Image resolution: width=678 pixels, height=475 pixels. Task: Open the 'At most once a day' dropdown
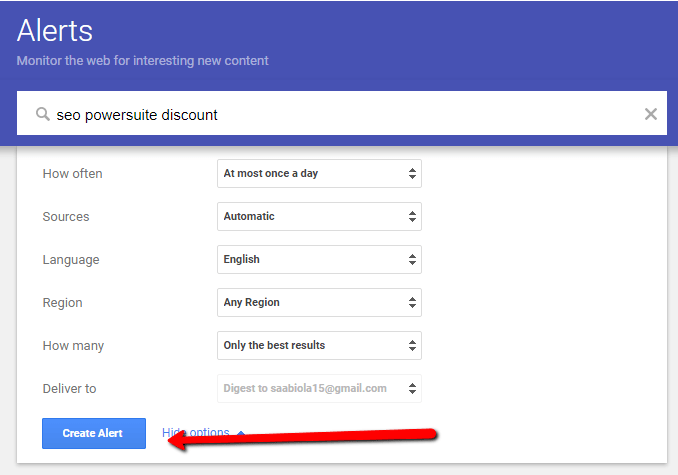[319, 173]
